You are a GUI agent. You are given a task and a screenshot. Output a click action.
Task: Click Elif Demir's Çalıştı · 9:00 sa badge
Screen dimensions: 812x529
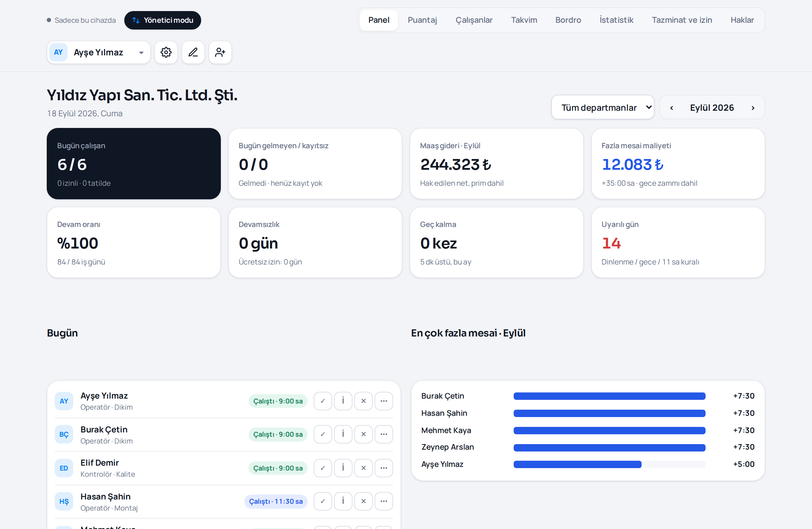click(x=278, y=468)
